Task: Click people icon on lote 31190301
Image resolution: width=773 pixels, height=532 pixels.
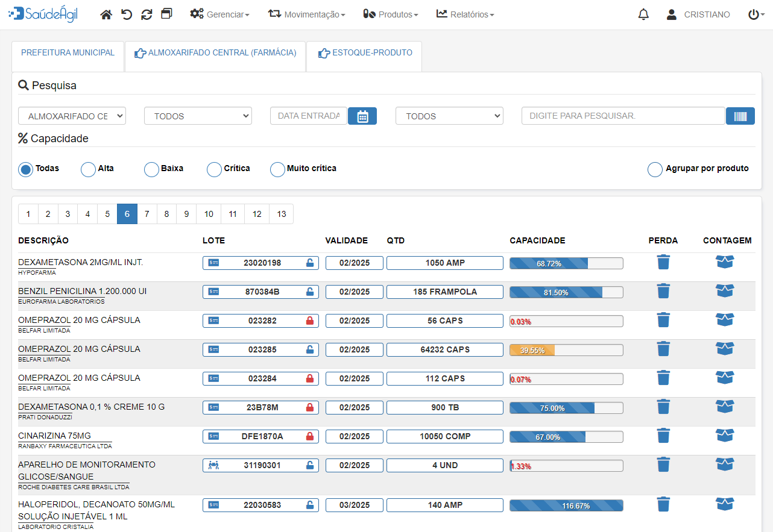Action: point(213,465)
